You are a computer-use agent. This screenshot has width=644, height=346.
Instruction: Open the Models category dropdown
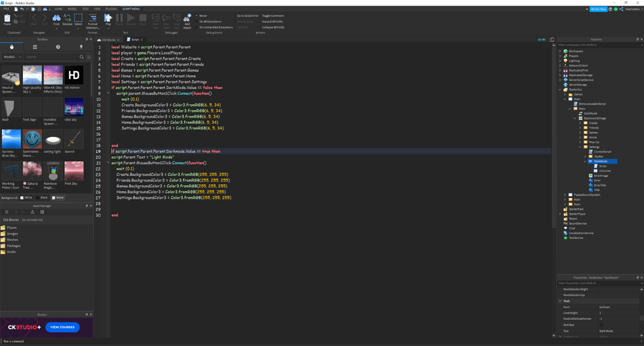pos(12,57)
